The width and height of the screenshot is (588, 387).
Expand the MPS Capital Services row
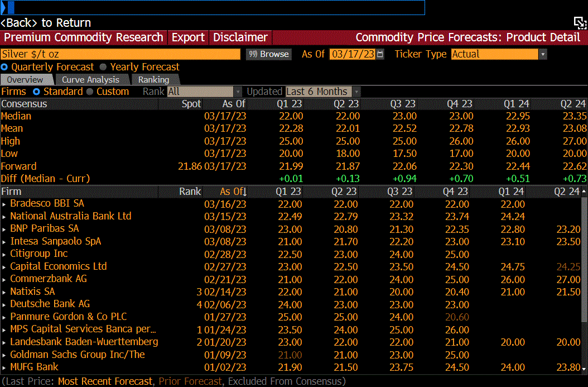point(4,330)
